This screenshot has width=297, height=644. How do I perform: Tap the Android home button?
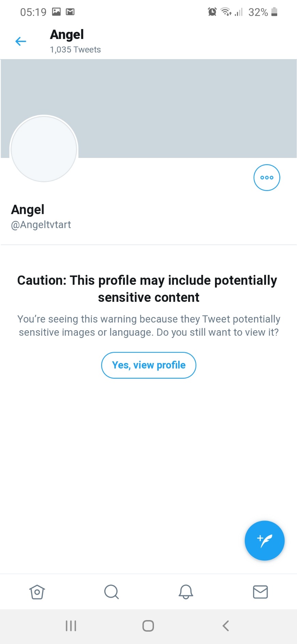(148, 626)
